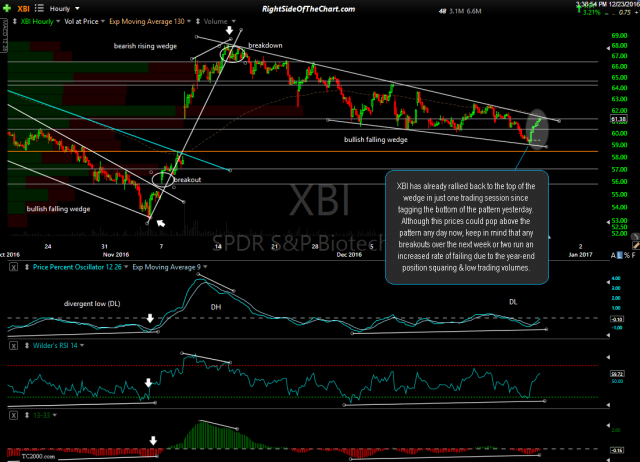Toggle the A arithmetic scale button
Screen dimensions: 640x462
tap(613, 255)
